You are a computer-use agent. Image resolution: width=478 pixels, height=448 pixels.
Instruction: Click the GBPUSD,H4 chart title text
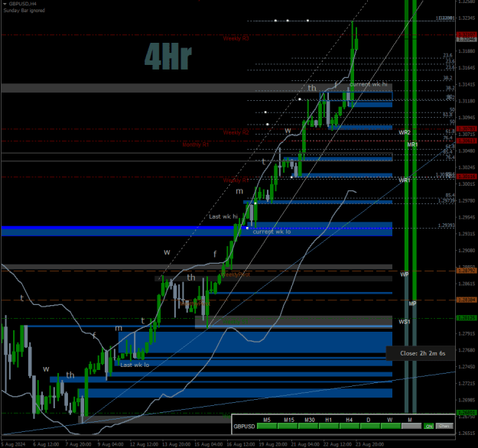(x=22, y=4)
